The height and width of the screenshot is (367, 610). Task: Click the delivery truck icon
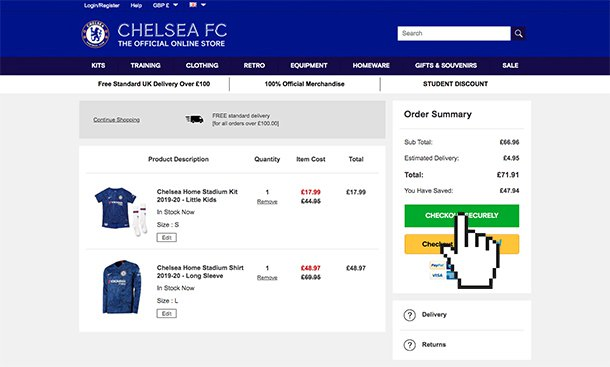point(195,119)
